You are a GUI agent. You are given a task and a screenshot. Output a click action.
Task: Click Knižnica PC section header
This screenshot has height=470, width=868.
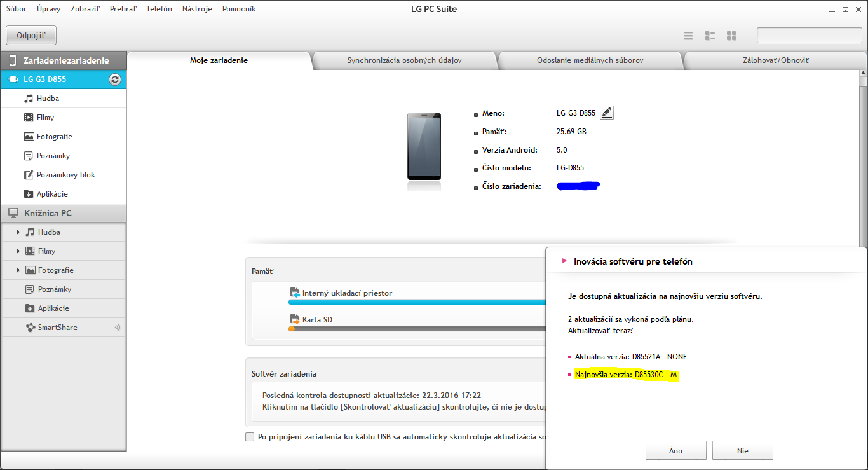pyautogui.click(x=64, y=213)
